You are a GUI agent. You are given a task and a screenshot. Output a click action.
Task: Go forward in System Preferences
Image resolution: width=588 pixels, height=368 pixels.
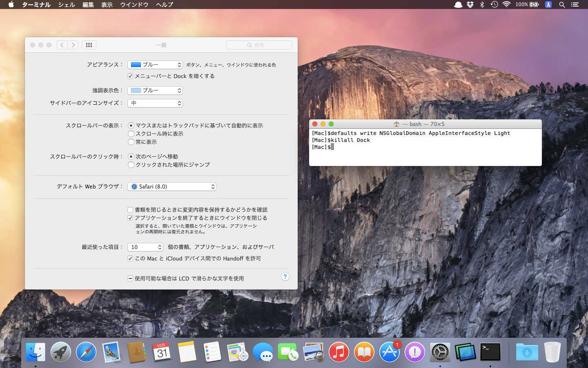point(73,45)
